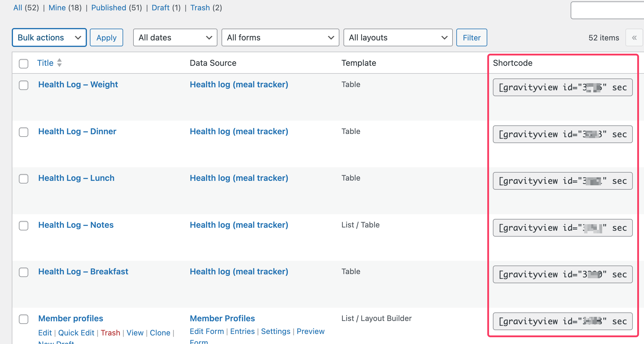The width and height of the screenshot is (644, 344).
Task: Open the Health Log – Lunch view
Action: pos(76,178)
